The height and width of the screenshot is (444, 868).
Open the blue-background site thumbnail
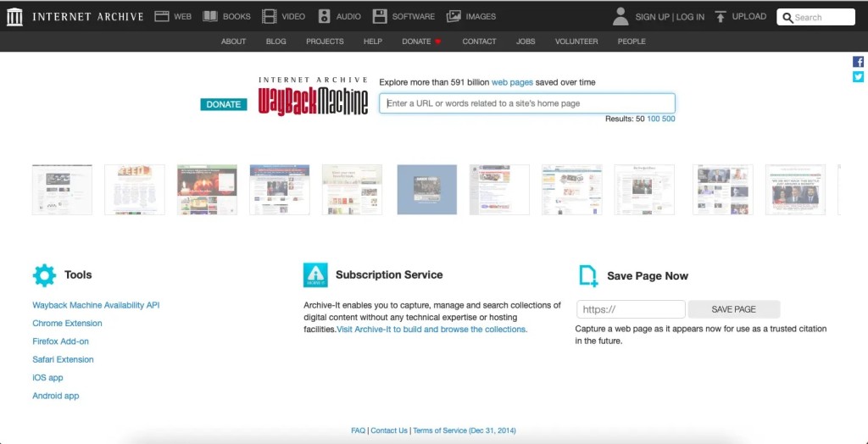pos(427,189)
